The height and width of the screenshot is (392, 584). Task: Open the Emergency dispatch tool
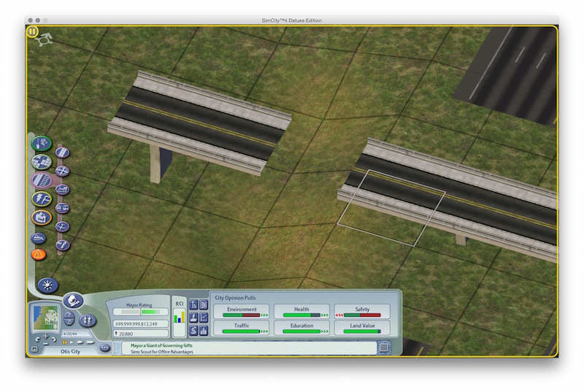(x=39, y=255)
